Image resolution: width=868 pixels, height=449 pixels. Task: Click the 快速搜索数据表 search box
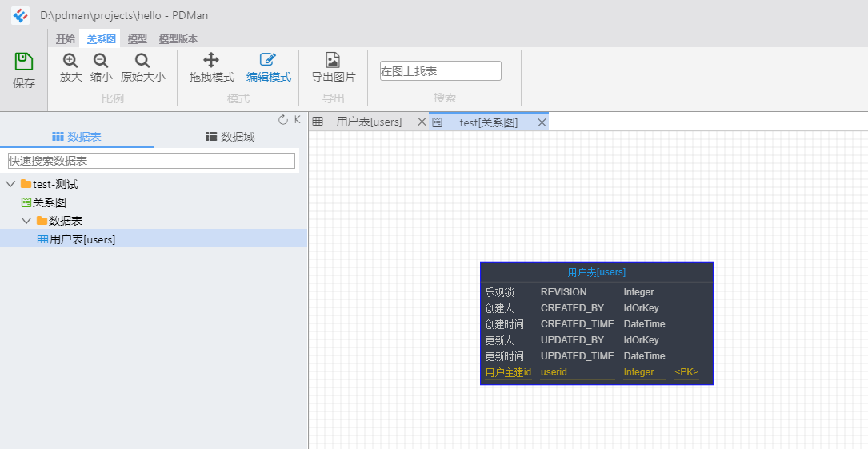coord(152,161)
